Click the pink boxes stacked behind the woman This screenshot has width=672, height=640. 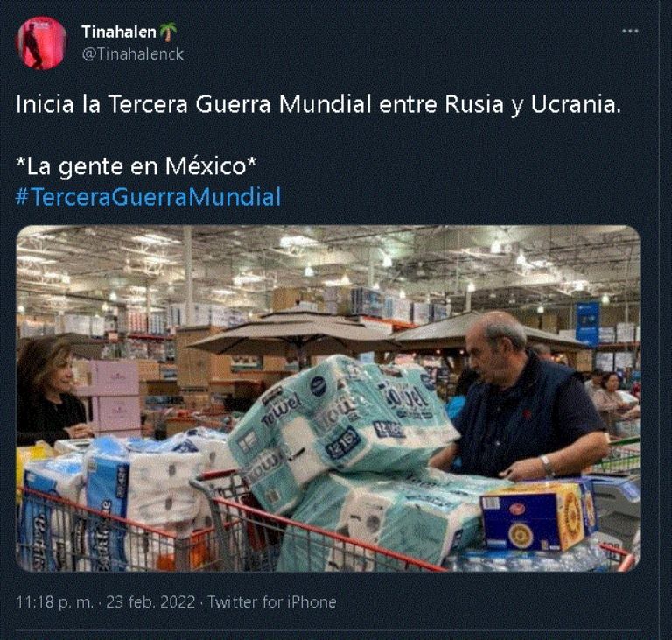point(112,395)
